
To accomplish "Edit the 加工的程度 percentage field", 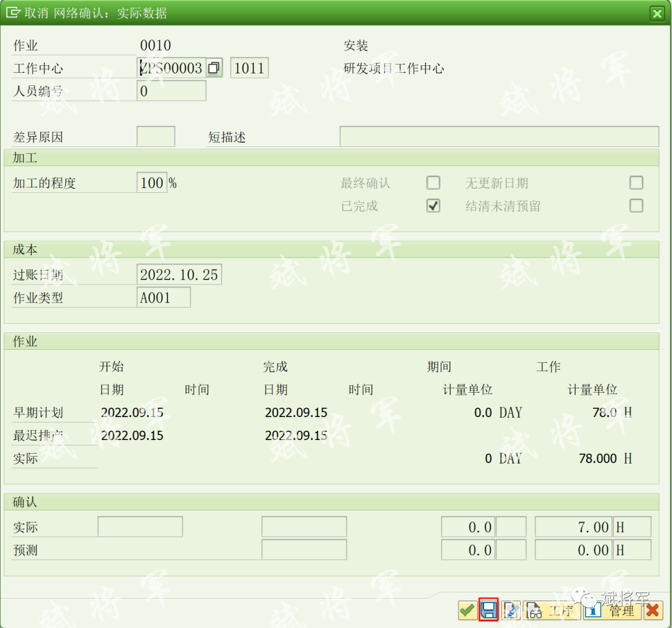I will coord(152,182).
